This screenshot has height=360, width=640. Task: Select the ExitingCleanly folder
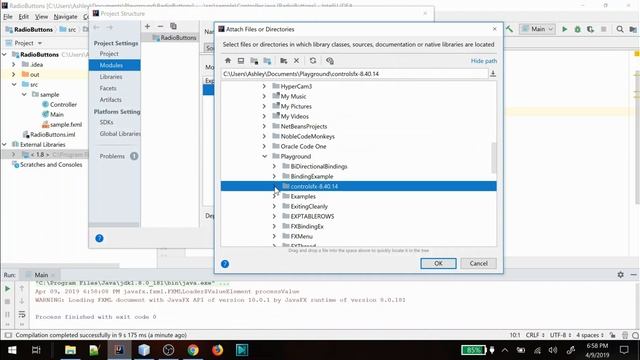pyautogui.click(x=309, y=207)
